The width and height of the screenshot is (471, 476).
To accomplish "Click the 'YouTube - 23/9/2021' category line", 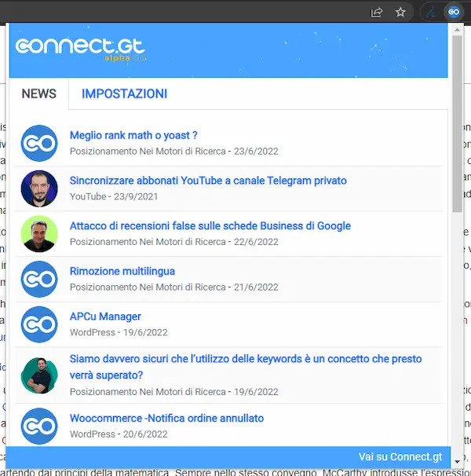I will [114, 196].
